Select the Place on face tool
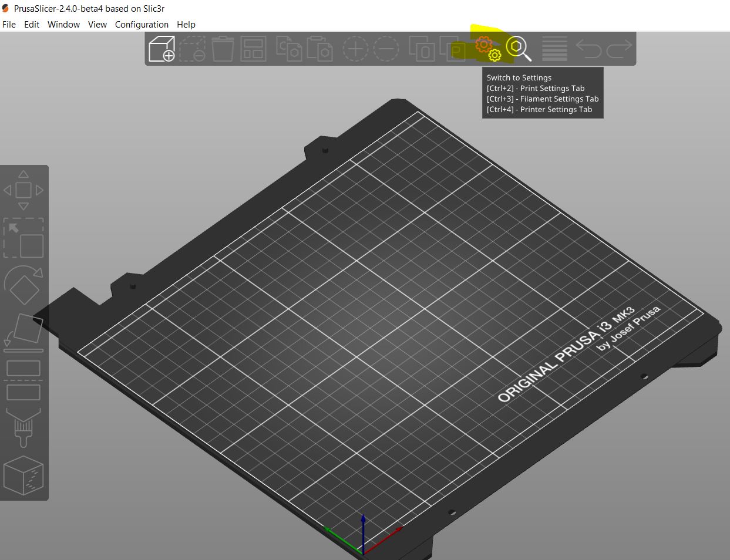Viewport: 730px width, 560px height. tap(23, 333)
